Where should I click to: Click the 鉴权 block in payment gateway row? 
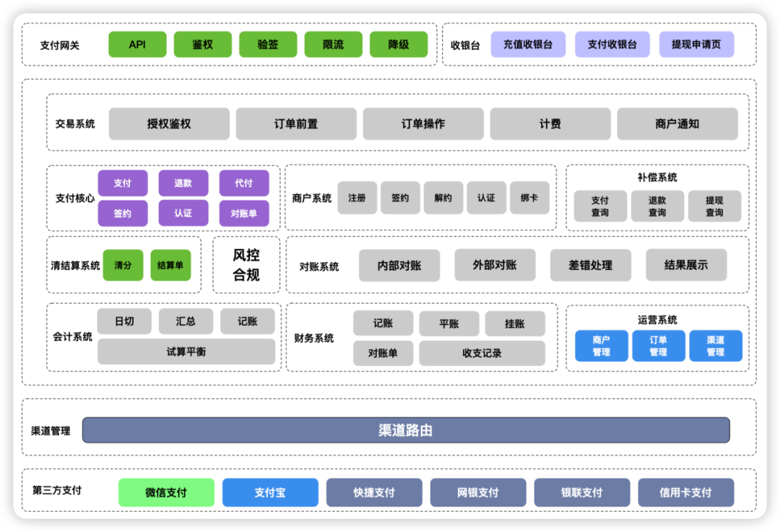tap(202, 44)
